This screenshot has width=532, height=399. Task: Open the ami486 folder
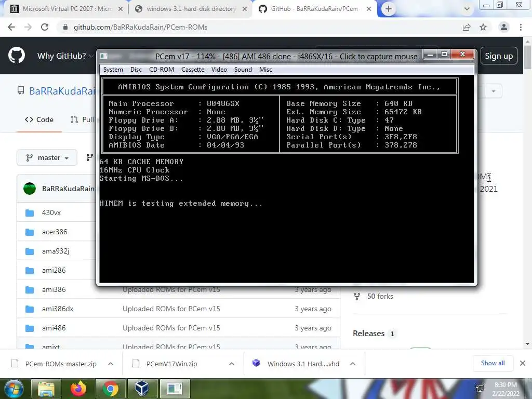tap(54, 328)
